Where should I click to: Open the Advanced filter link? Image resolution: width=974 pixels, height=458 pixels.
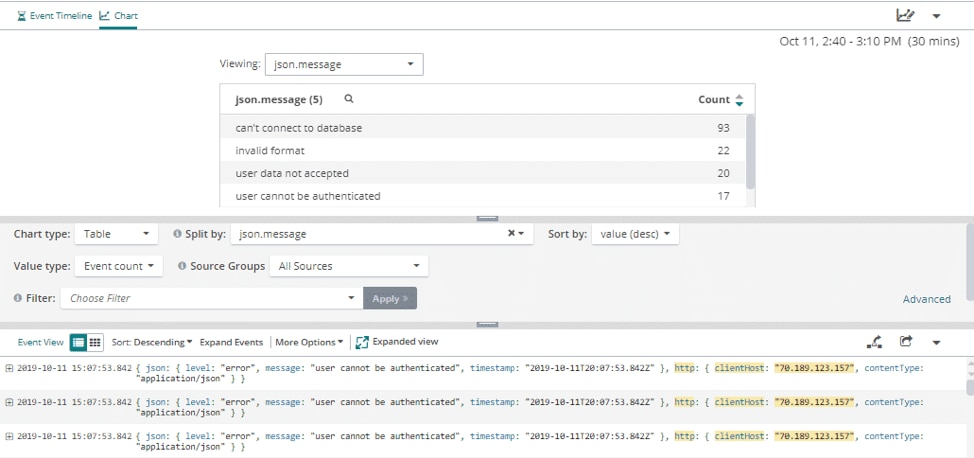[926, 299]
